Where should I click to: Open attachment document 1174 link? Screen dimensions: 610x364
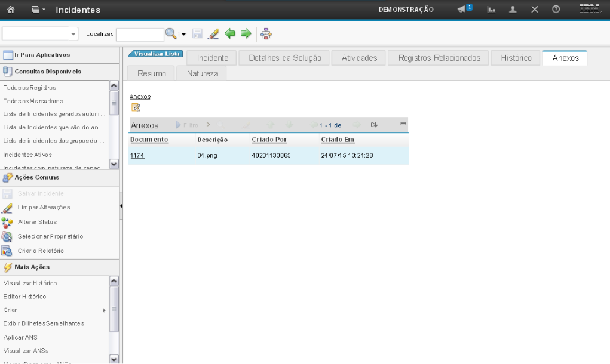137,155
